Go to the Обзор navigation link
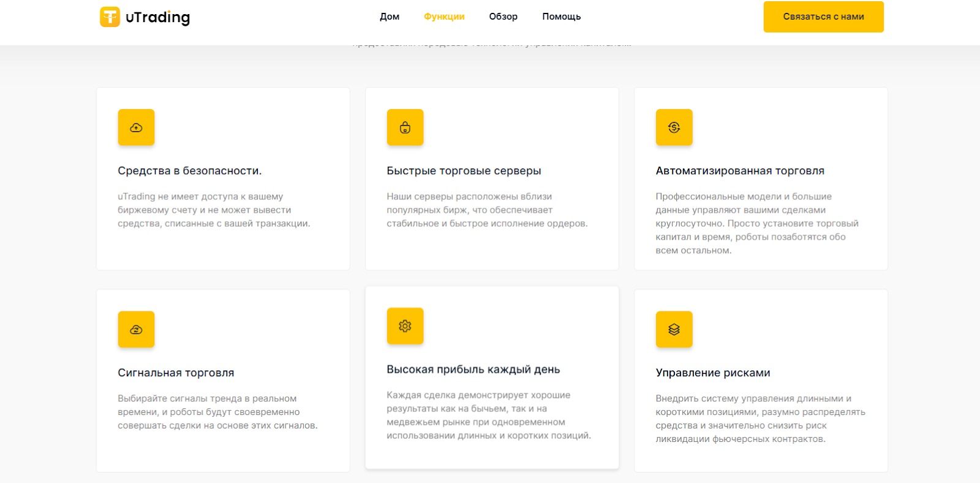Image resolution: width=980 pixels, height=483 pixels. click(503, 17)
